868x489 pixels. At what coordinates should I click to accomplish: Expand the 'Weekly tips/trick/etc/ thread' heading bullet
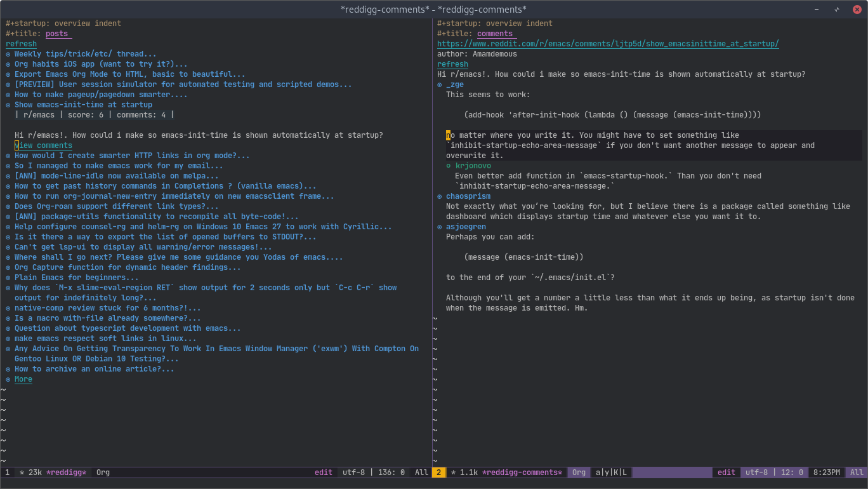point(8,54)
